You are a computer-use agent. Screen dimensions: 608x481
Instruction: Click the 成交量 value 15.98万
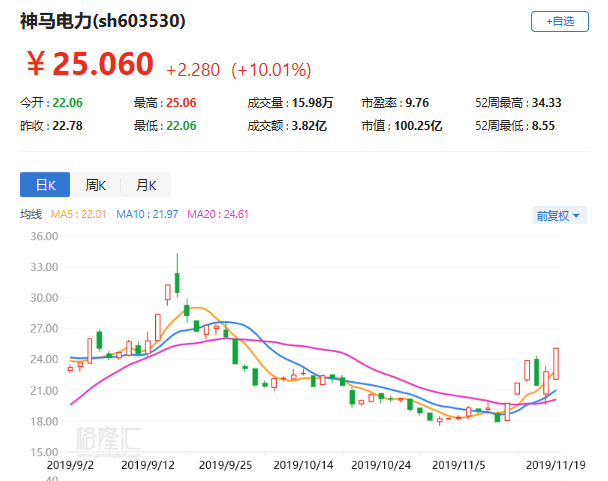[x=312, y=103]
